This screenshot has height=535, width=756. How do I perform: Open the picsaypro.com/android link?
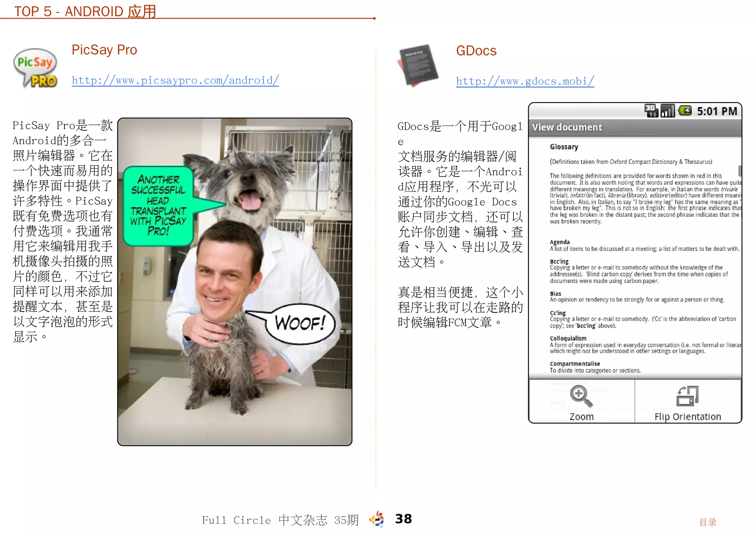point(175,80)
